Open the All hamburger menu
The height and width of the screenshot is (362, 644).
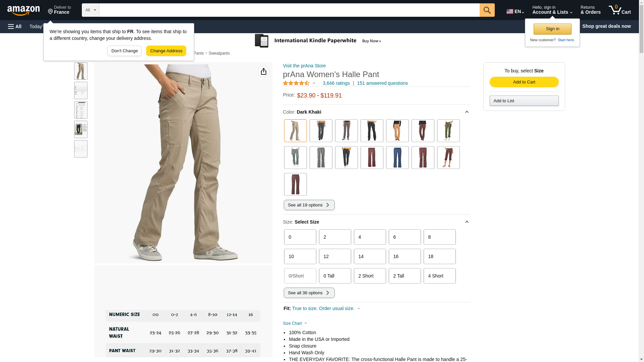pos(15,26)
